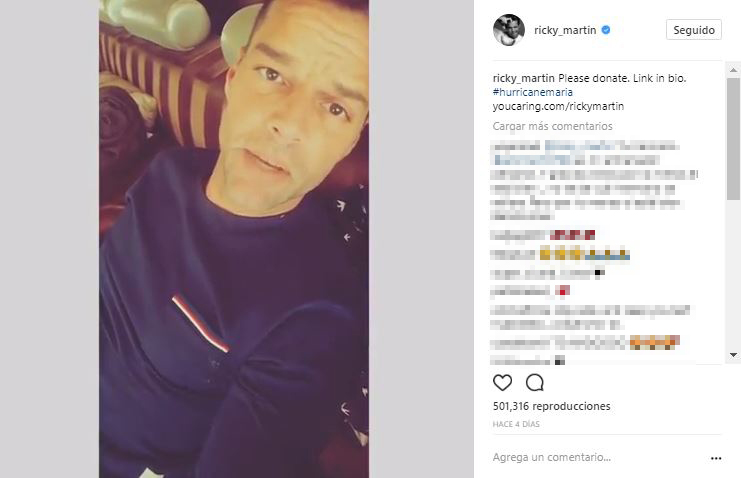Play the video in the post
The height and width of the screenshot is (478, 741).
coord(234,239)
